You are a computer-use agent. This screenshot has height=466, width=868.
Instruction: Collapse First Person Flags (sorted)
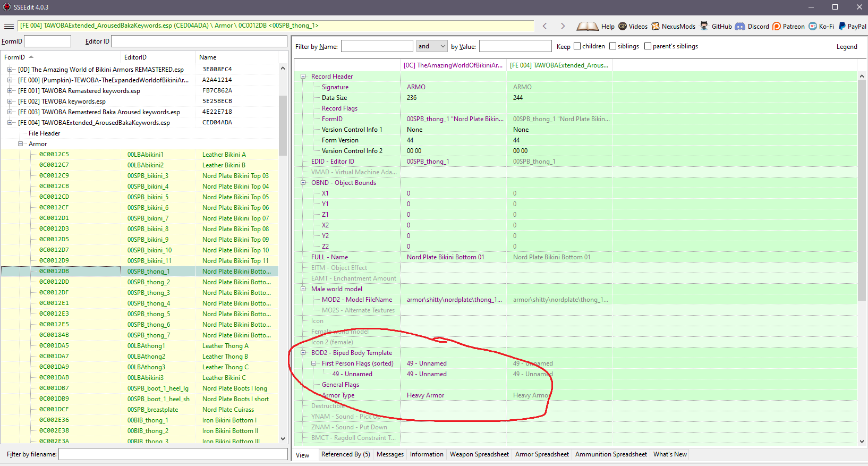pyautogui.click(x=314, y=363)
